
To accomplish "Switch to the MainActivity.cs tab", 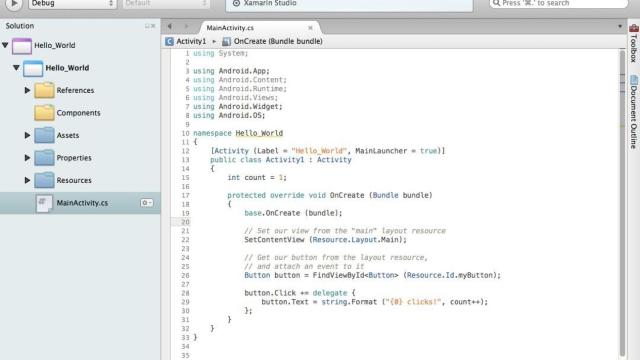I will [230, 28].
